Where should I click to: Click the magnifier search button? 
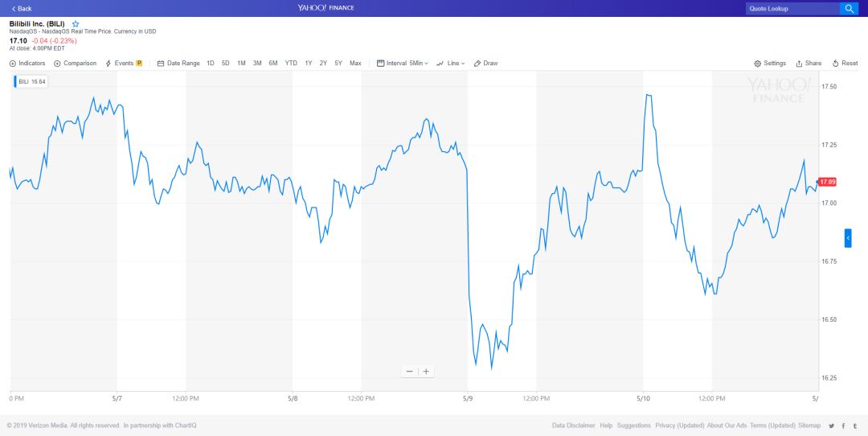point(849,8)
